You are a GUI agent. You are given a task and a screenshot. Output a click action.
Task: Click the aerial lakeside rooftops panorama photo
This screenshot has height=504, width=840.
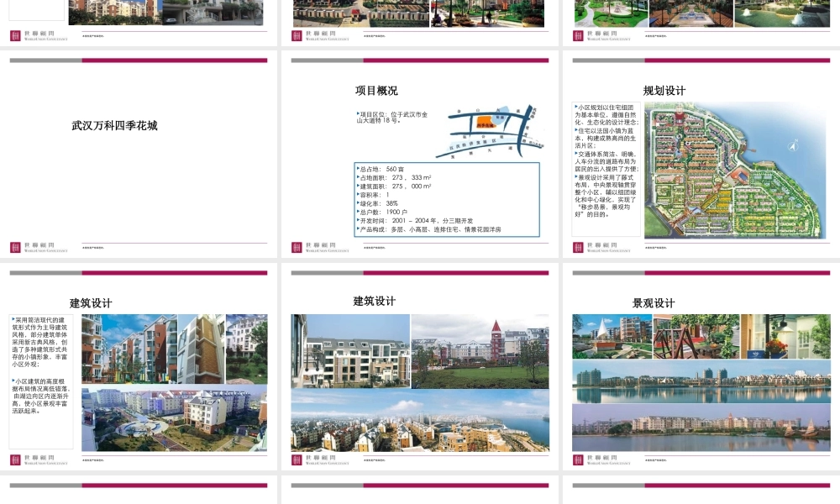(420, 421)
